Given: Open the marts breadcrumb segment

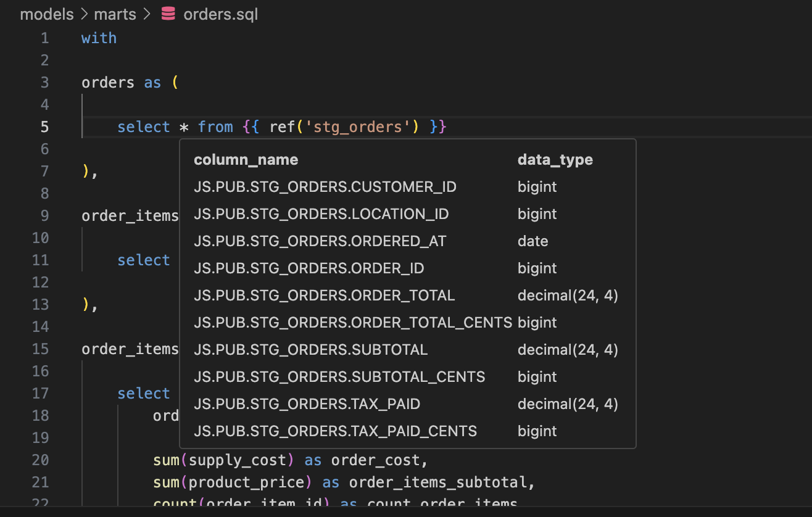Looking at the screenshot, I should point(115,14).
